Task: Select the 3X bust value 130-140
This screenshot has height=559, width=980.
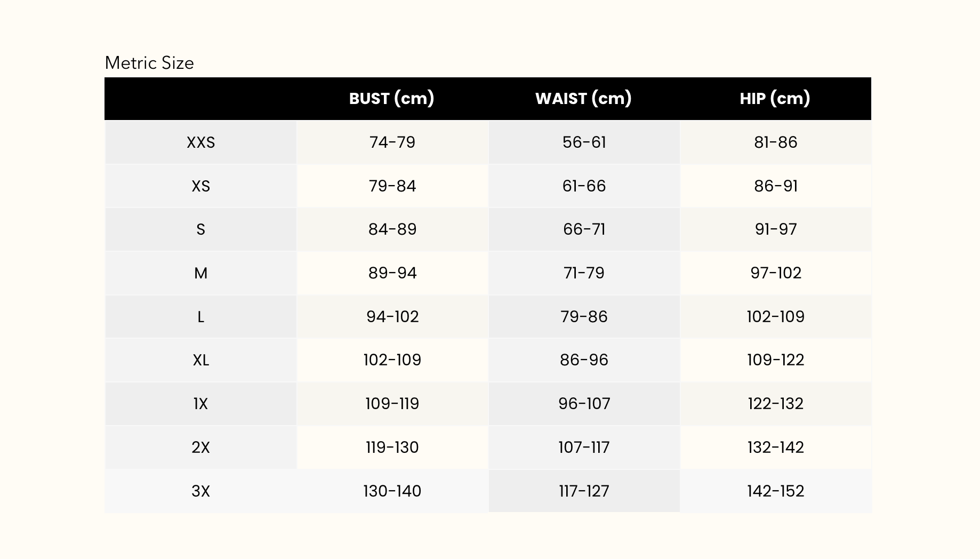Action: coord(392,491)
